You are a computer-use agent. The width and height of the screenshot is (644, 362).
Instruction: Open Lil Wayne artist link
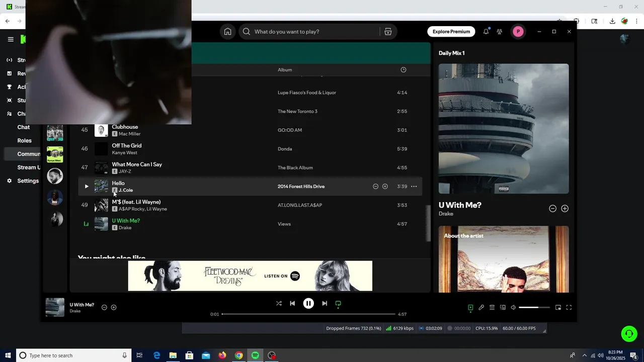point(156,209)
